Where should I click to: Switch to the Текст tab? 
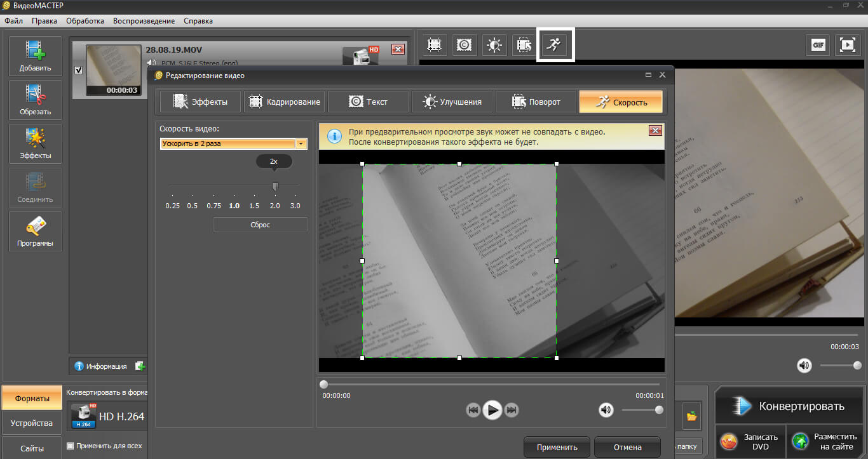click(x=368, y=102)
